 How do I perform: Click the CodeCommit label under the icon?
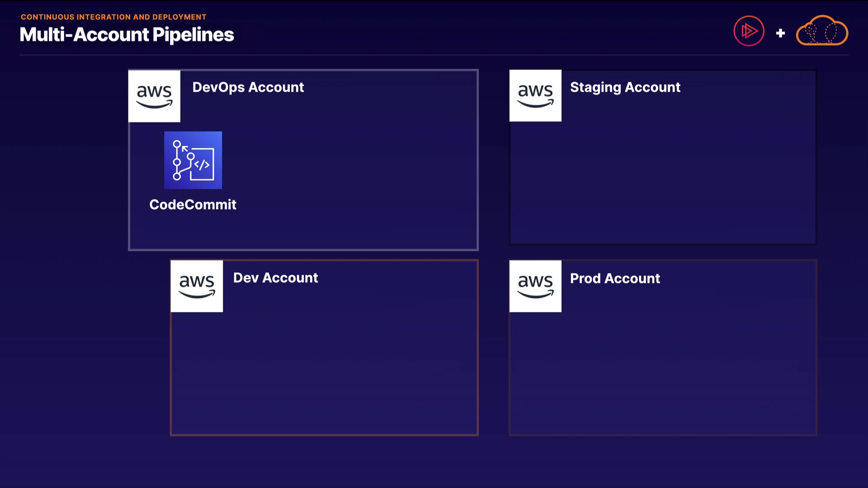coord(193,205)
